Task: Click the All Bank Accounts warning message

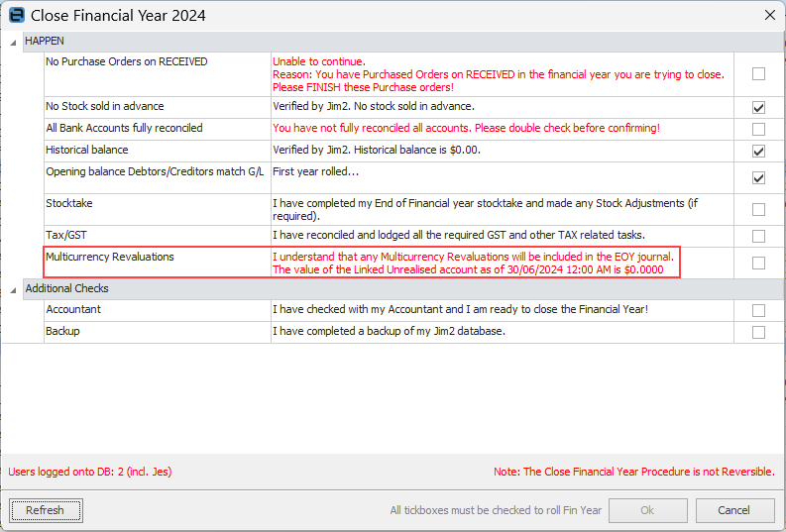Action: pos(466,129)
